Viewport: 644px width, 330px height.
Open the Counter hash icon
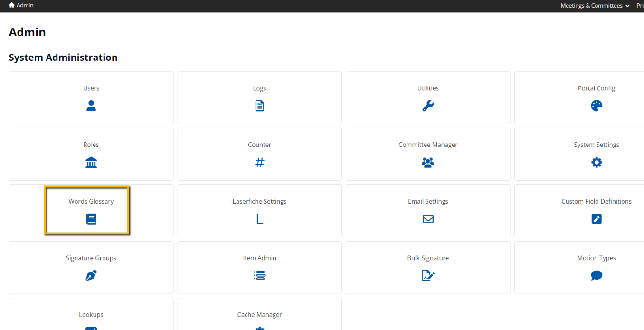259,162
